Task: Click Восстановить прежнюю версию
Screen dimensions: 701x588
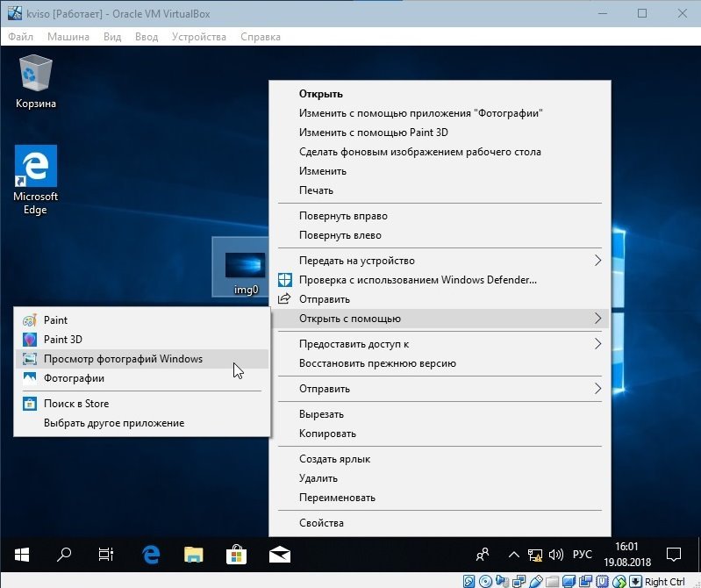Action: [x=440, y=363]
